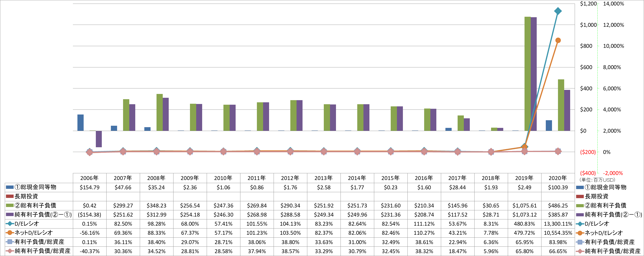644x256 pixels.
Task: Click the 104.13% cell for 2012
Action: click(290, 224)
